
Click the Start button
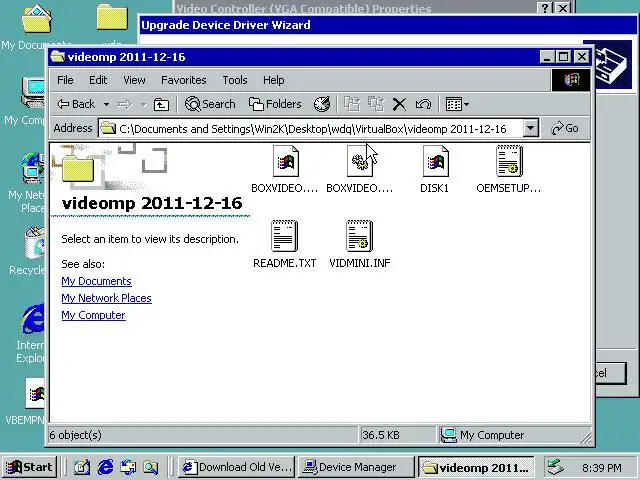(x=30, y=467)
